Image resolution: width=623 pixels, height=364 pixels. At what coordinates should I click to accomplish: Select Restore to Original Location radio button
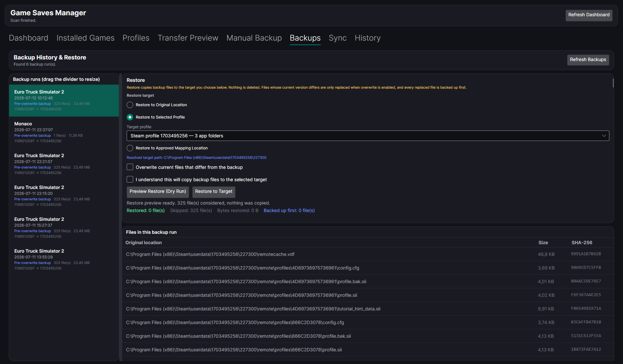coord(130,105)
